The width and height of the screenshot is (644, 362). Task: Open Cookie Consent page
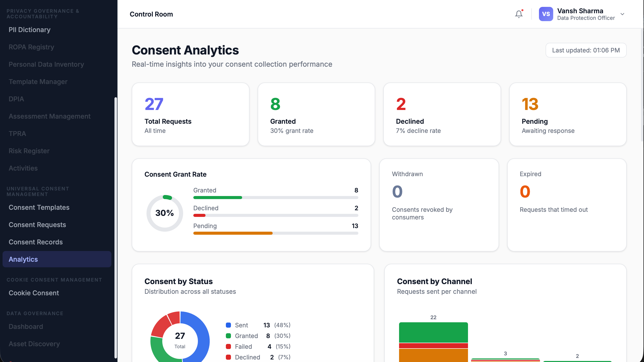pyautogui.click(x=34, y=293)
